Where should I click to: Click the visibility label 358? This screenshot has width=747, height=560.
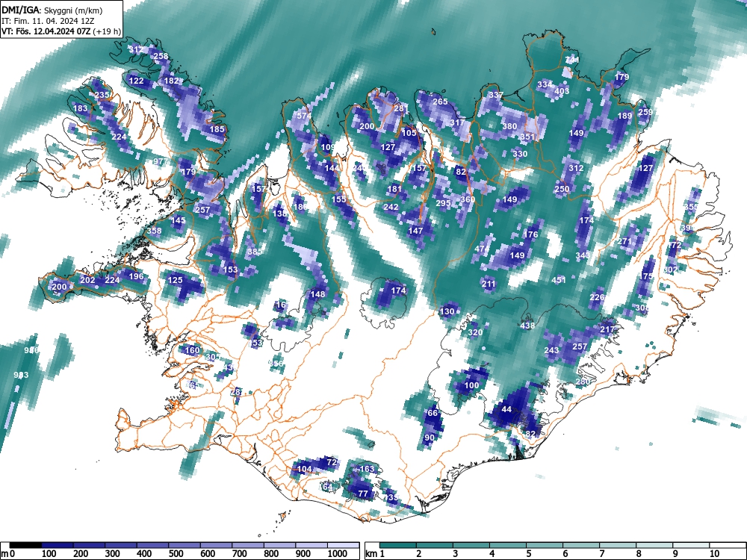(x=154, y=231)
